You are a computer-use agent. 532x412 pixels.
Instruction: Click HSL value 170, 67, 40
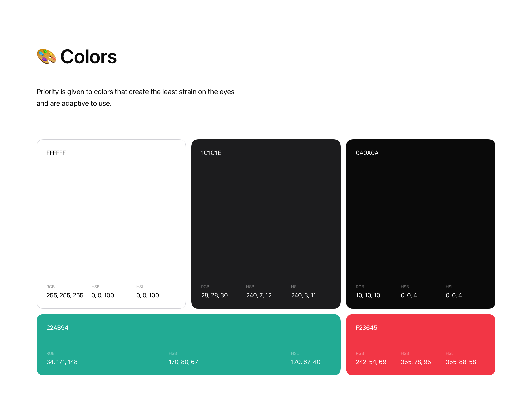(305, 362)
